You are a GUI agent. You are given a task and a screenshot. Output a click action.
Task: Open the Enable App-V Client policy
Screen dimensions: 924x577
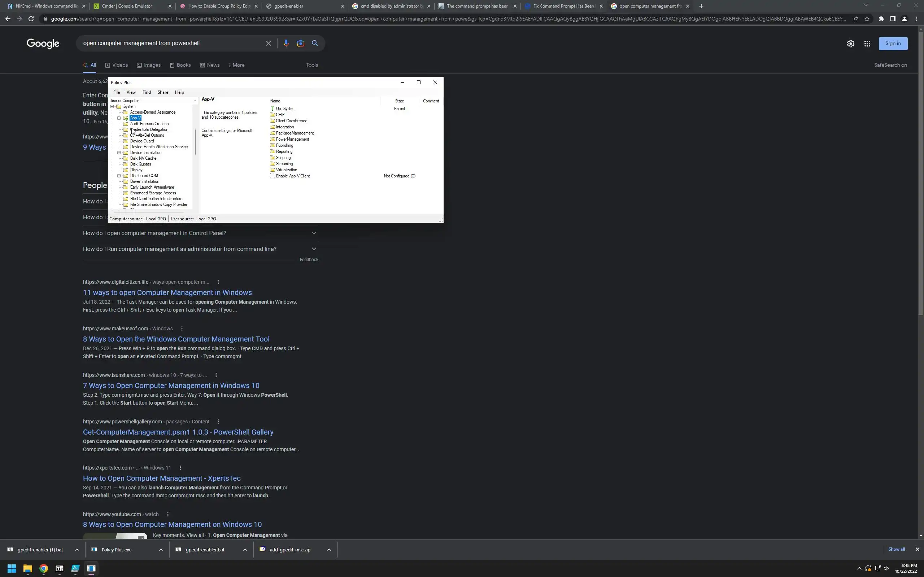[292, 176]
